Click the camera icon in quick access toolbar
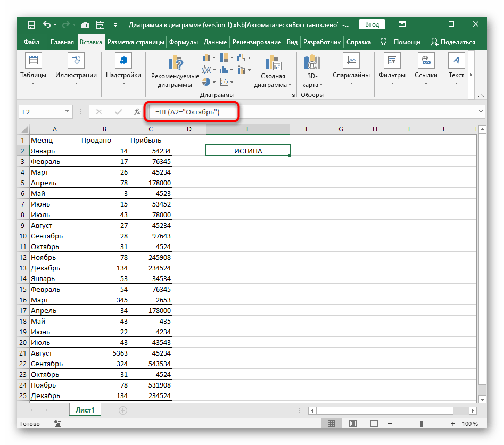 click(x=85, y=25)
